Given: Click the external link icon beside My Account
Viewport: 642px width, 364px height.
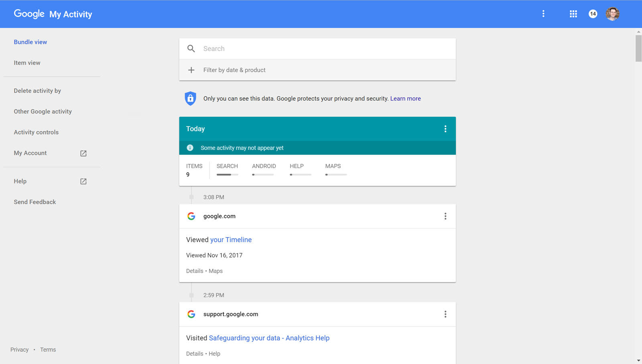Looking at the screenshot, I should tap(83, 153).
